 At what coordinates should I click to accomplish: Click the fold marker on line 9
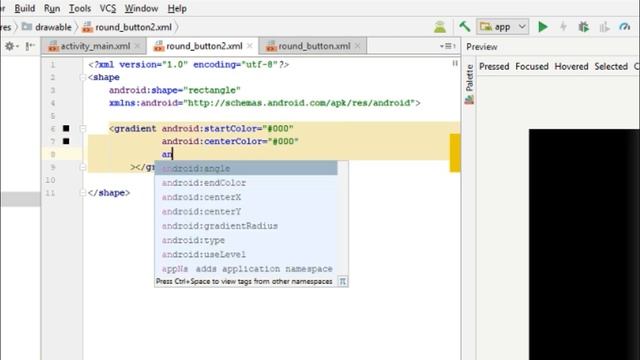[83, 167]
